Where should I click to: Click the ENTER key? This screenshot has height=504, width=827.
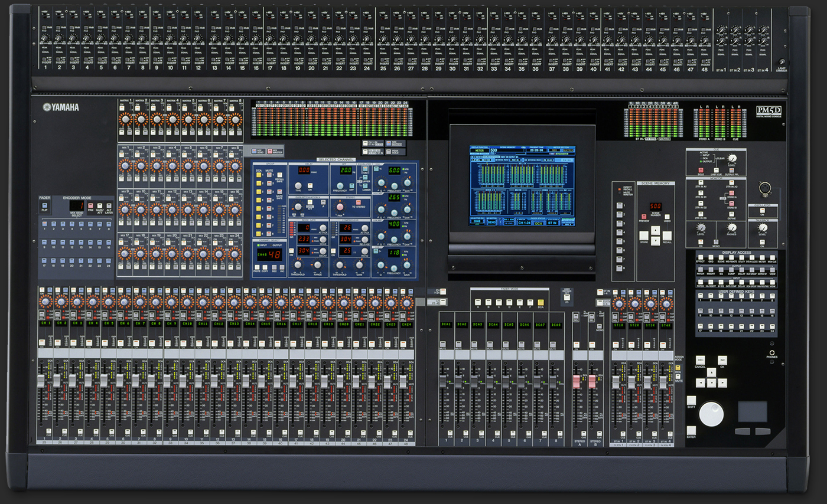pyautogui.click(x=691, y=430)
